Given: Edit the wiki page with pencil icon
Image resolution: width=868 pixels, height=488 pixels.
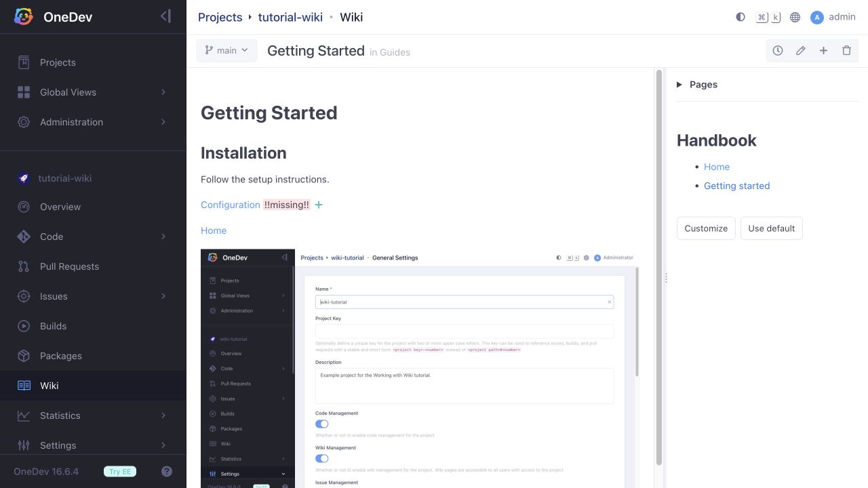Looking at the screenshot, I should click(x=801, y=51).
